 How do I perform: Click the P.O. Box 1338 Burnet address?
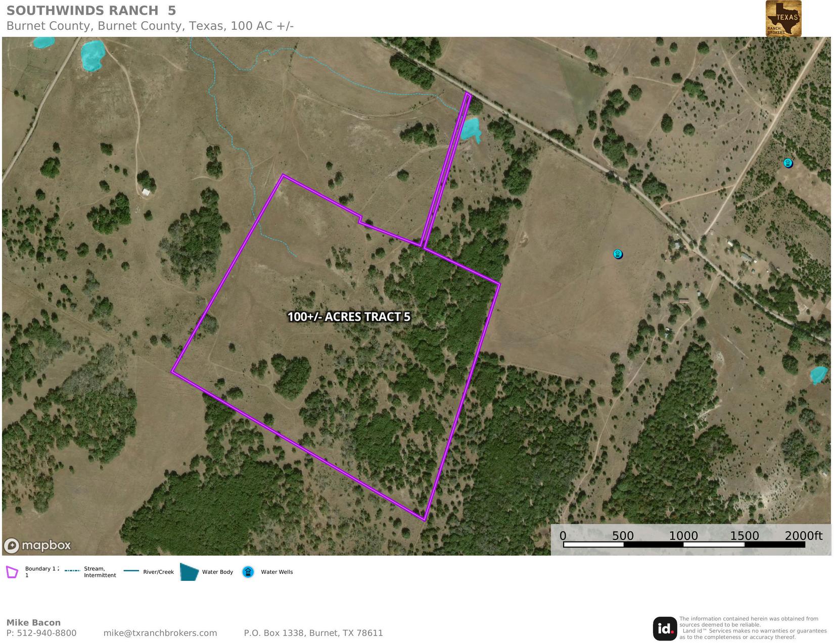coord(313,633)
